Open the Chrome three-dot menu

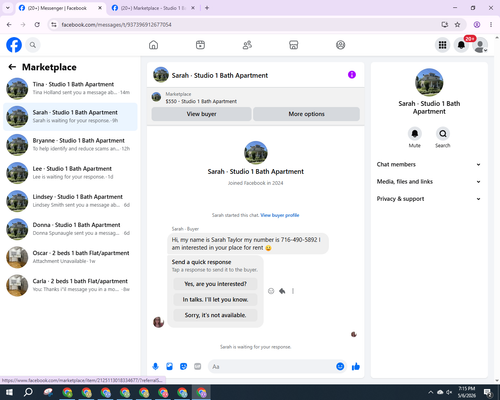[x=491, y=25]
